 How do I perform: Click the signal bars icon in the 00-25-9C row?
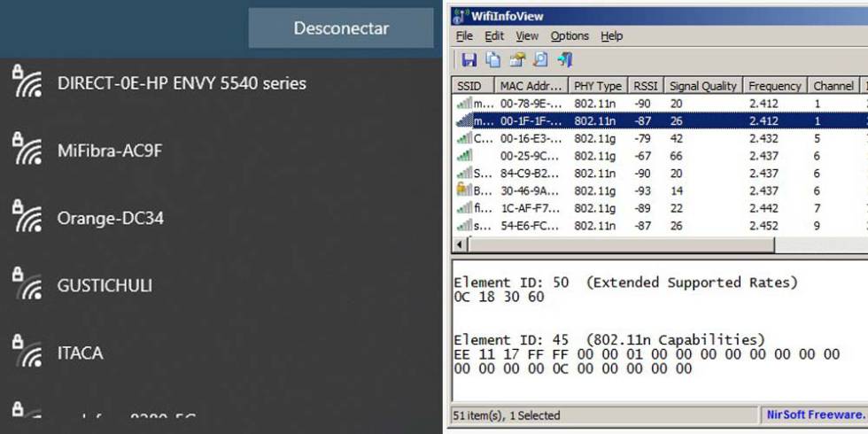click(x=464, y=156)
